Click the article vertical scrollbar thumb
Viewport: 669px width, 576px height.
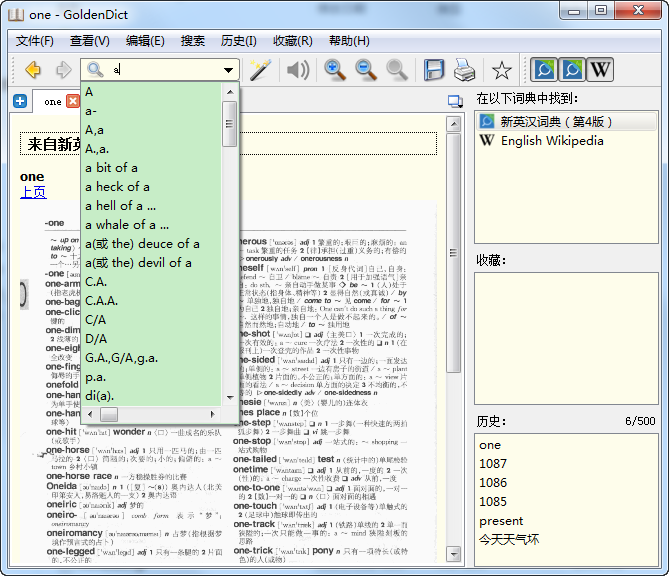454,253
